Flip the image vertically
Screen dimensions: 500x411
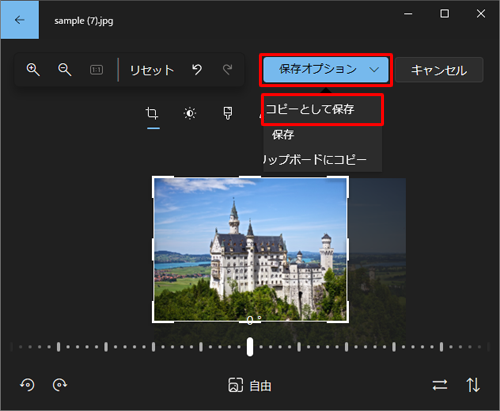pos(473,385)
